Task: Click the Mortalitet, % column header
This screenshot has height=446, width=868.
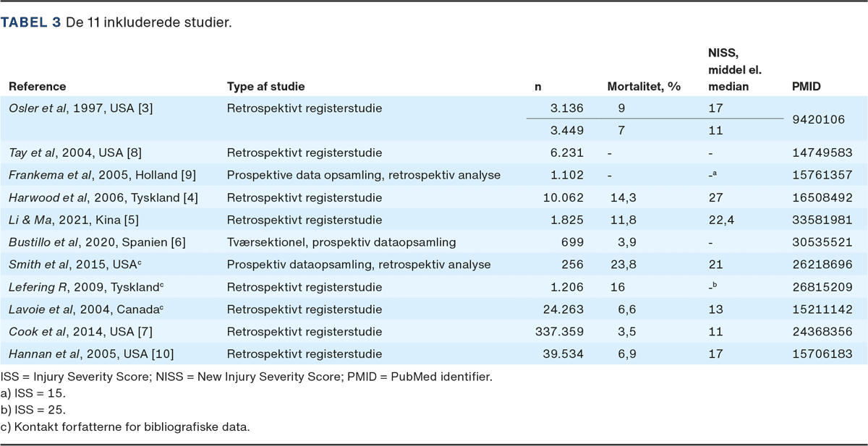Action: tap(644, 87)
